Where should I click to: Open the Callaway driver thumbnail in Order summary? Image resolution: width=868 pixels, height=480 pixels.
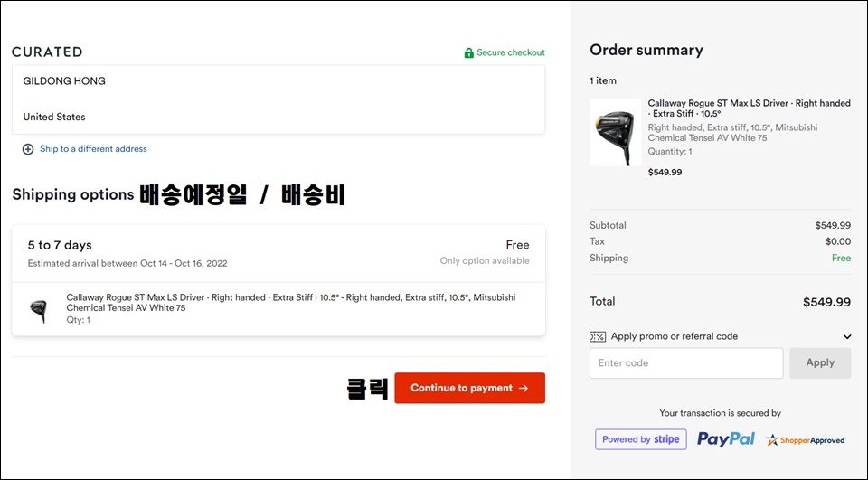tap(616, 132)
